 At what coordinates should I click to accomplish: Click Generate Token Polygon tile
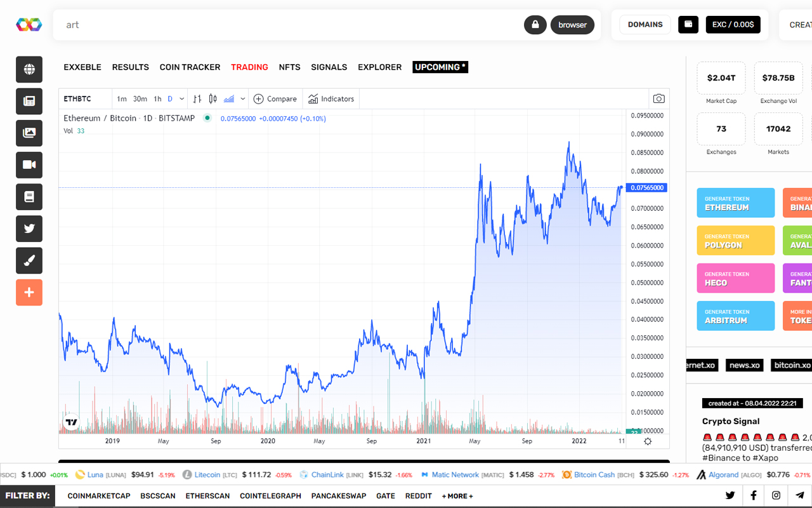pyautogui.click(x=736, y=241)
